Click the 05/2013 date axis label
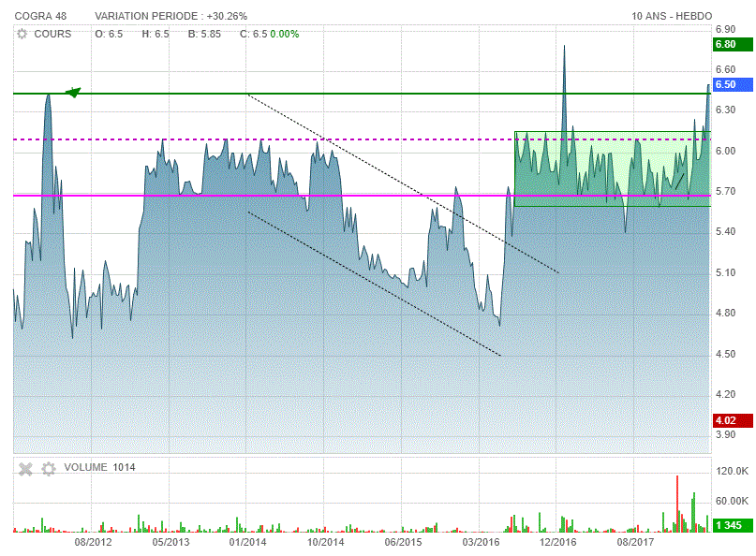The width and height of the screenshot is (756, 556). point(170,543)
